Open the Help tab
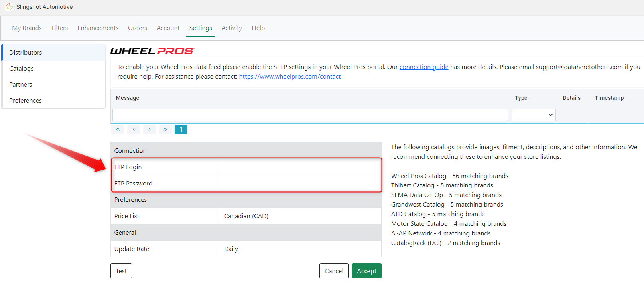The height and width of the screenshot is (294, 644). [x=258, y=28]
